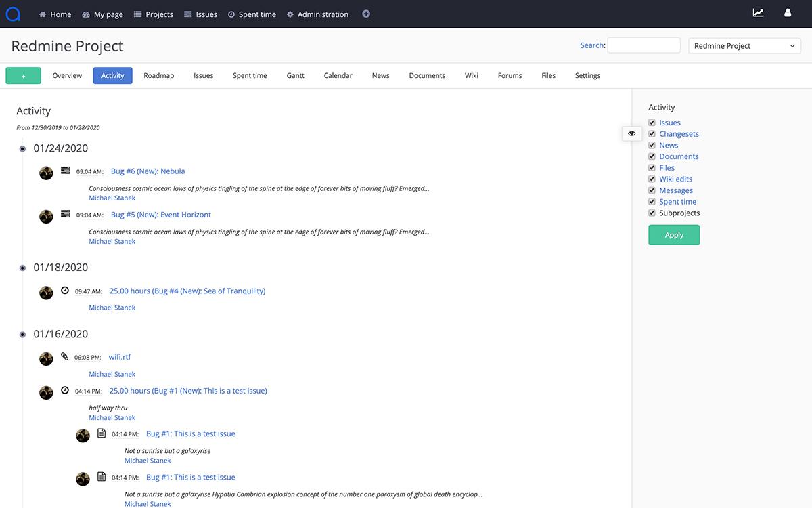
Task: Go to Home in top navigation
Action: click(55, 14)
